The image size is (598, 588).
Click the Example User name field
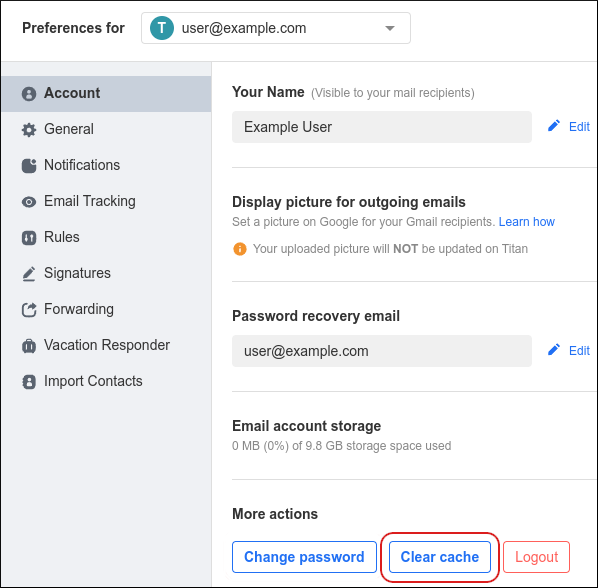(x=382, y=127)
